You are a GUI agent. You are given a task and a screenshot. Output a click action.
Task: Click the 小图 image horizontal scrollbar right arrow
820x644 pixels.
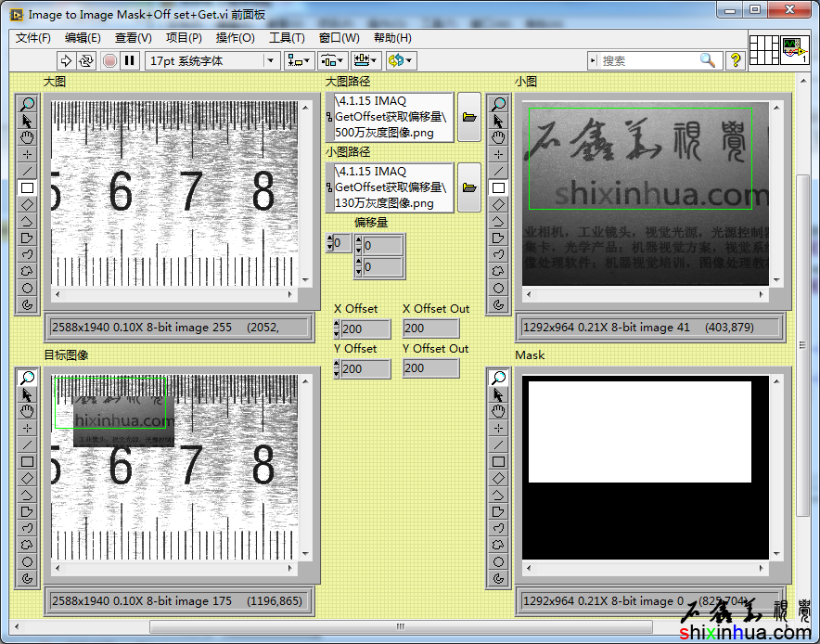click(761, 294)
